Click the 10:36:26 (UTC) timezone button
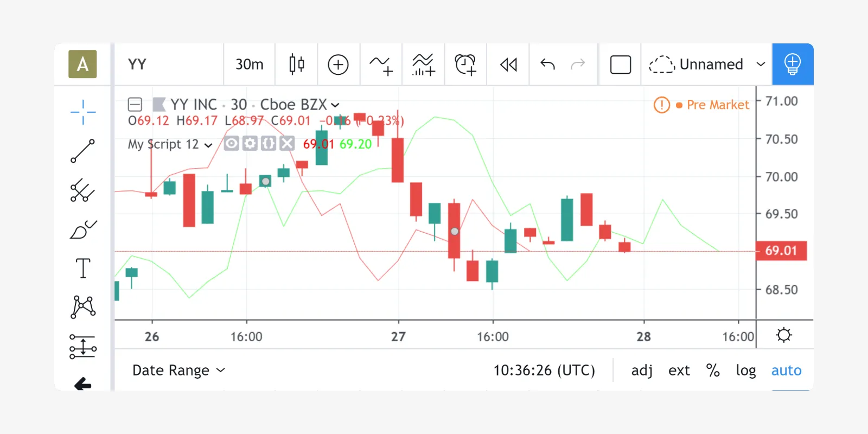This screenshot has width=868, height=434. tap(544, 371)
